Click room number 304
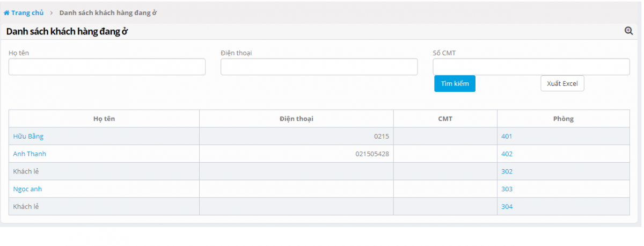644x246 pixels. click(x=507, y=207)
